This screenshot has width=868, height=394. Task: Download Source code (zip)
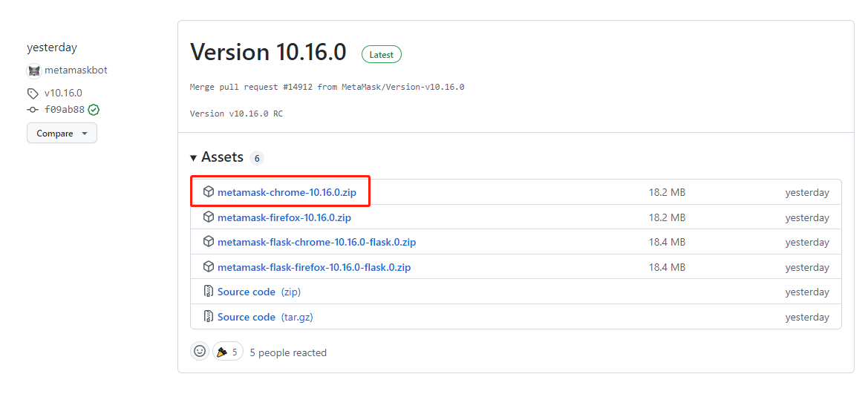(x=259, y=292)
